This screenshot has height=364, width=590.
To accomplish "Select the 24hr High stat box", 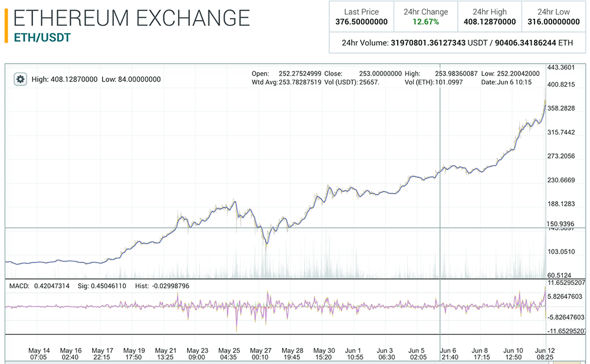I will click(489, 17).
